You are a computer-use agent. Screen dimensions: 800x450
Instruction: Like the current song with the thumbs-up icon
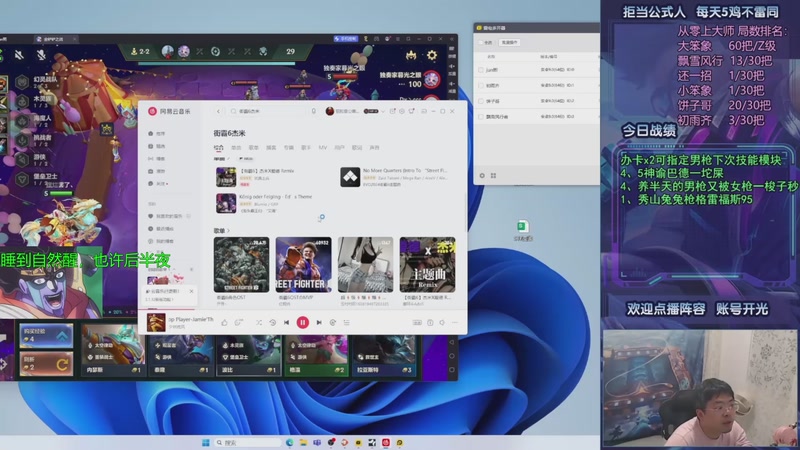coord(224,322)
